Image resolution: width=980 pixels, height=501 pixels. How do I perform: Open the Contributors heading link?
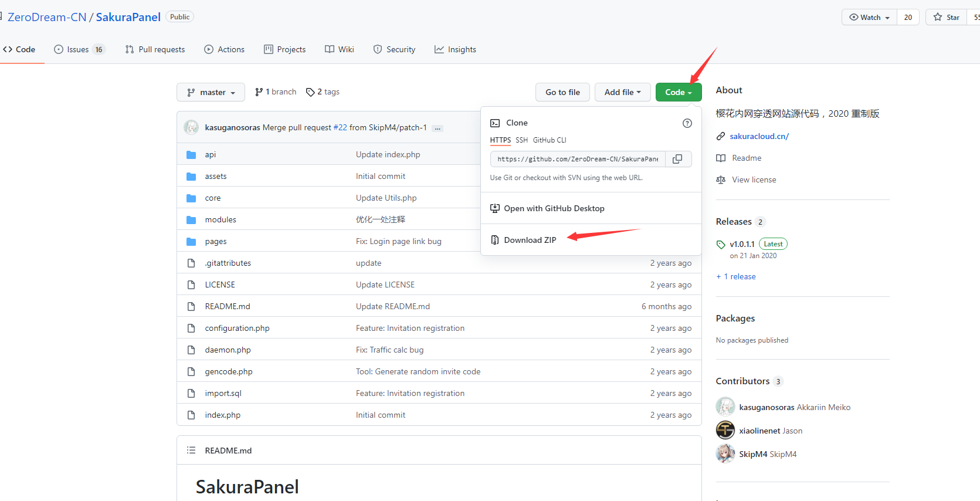coord(742,381)
